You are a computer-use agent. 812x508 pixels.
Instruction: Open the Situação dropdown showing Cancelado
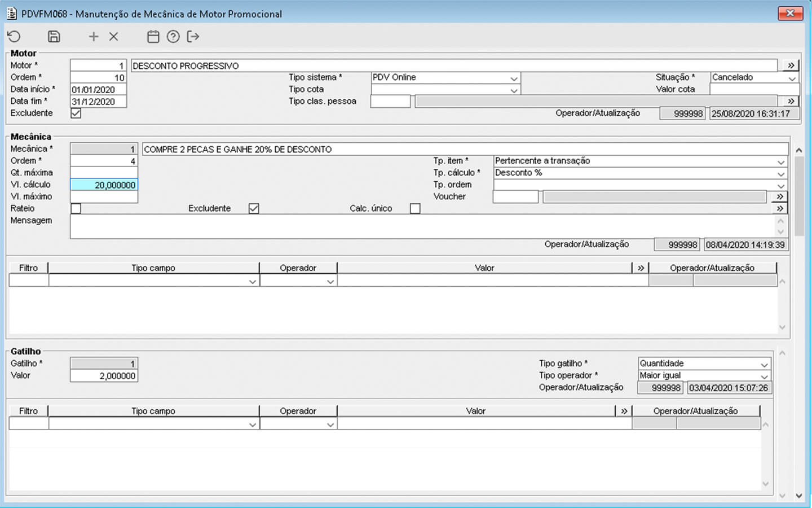point(792,78)
